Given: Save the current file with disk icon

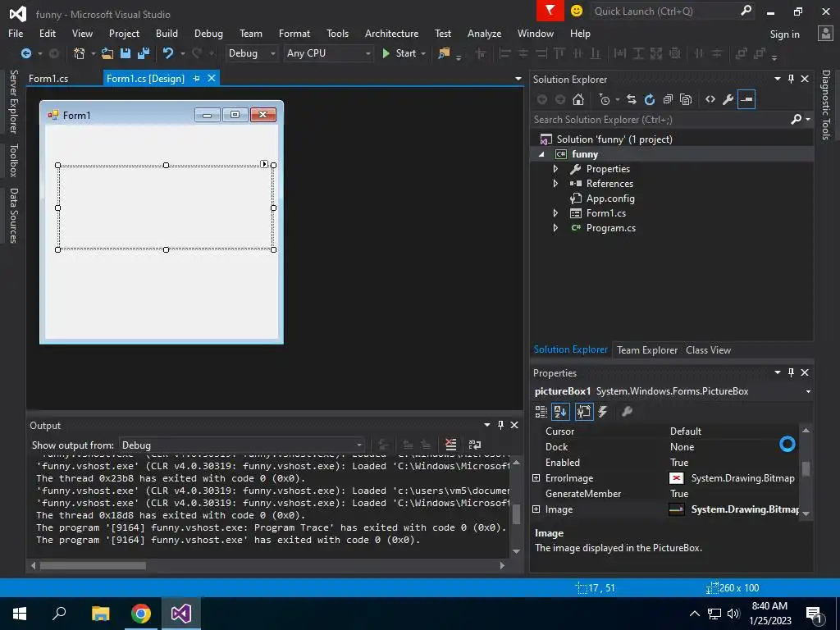Looking at the screenshot, I should [x=126, y=53].
